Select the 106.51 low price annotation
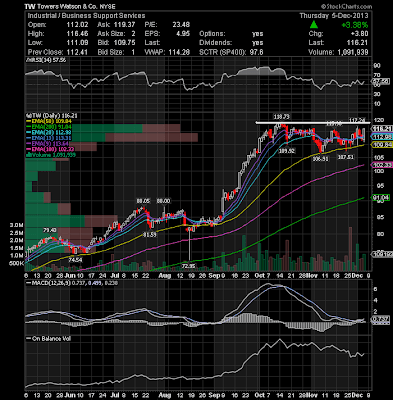This screenshot has height=400, width=393. coord(320,159)
